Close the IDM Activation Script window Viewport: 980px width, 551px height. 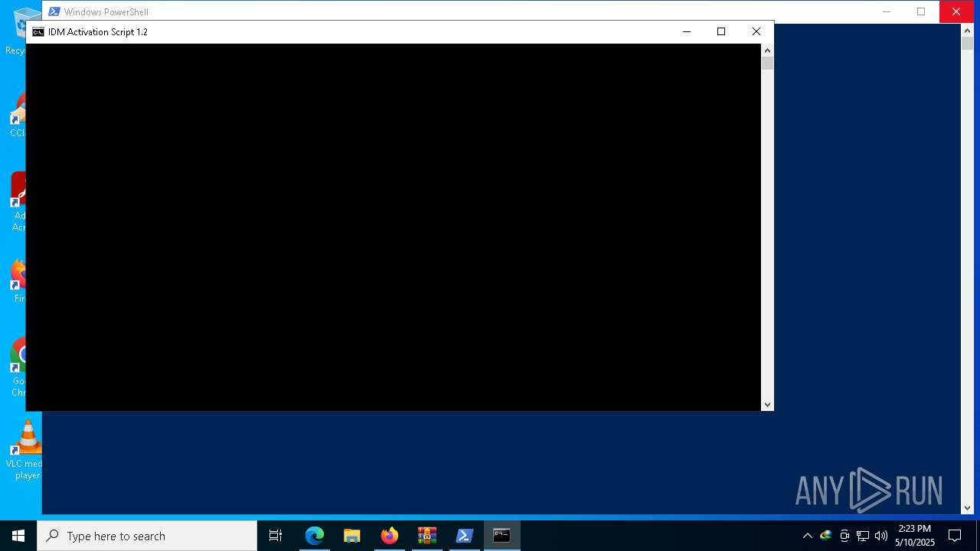(x=756, y=31)
